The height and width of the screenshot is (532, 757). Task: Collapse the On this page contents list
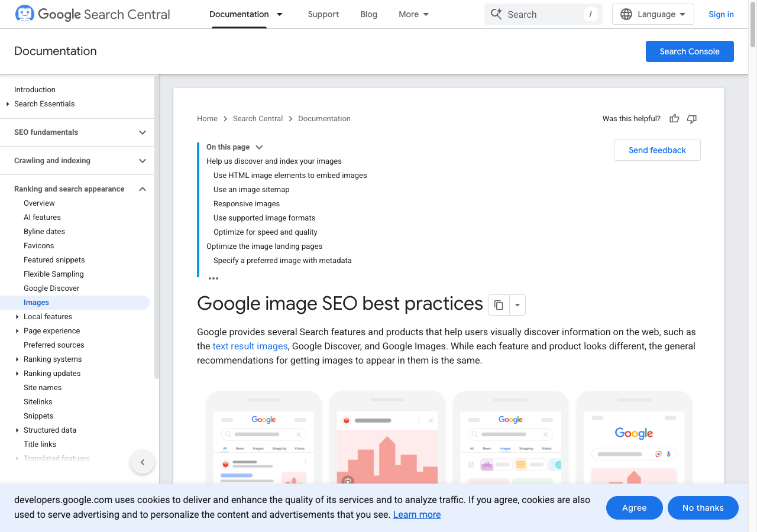coord(259,147)
